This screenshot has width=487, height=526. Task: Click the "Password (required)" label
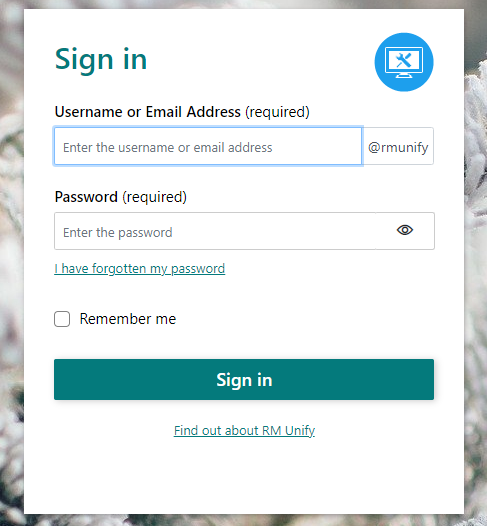(x=121, y=197)
